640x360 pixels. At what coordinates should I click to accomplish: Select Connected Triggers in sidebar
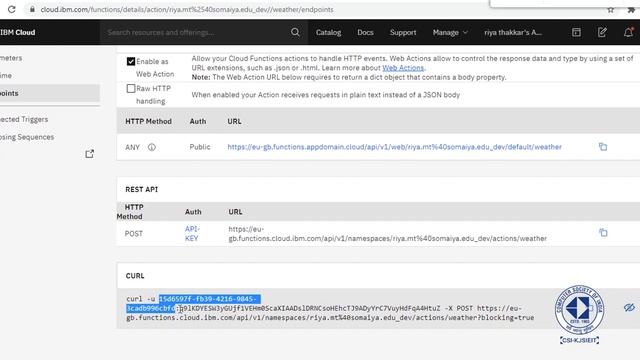pyautogui.click(x=24, y=119)
